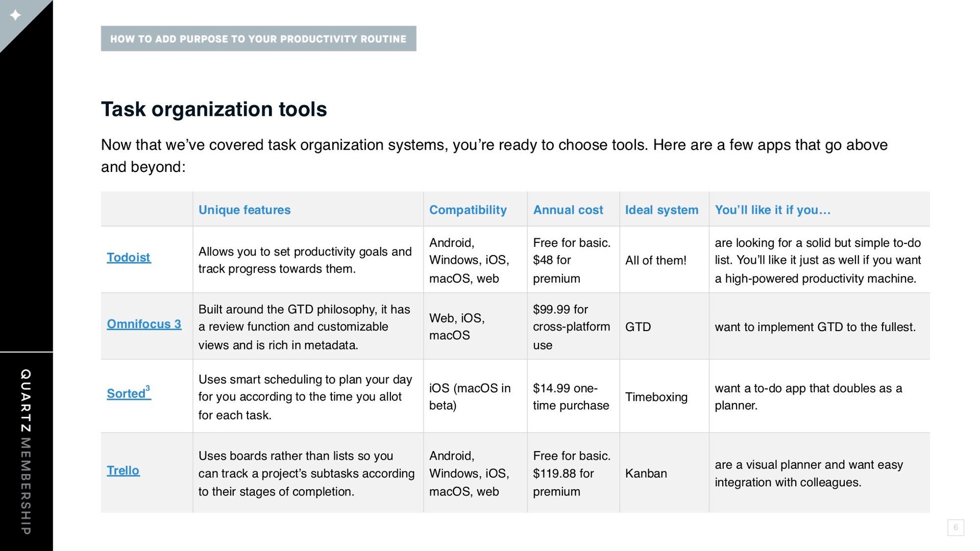980x551 pixels.
Task: Click the 'Annual cost' column header
Action: (568, 210)
